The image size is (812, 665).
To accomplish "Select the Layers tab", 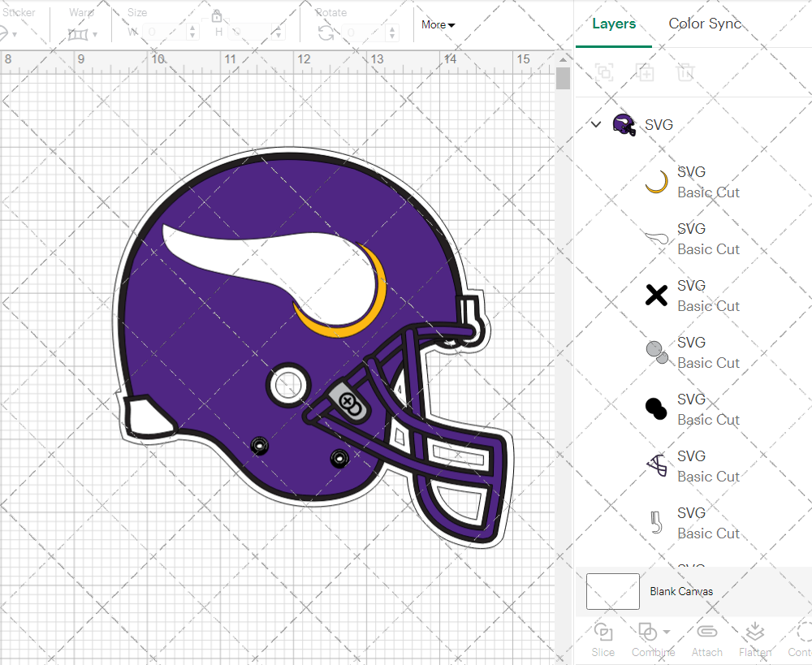I will (614, 24).
